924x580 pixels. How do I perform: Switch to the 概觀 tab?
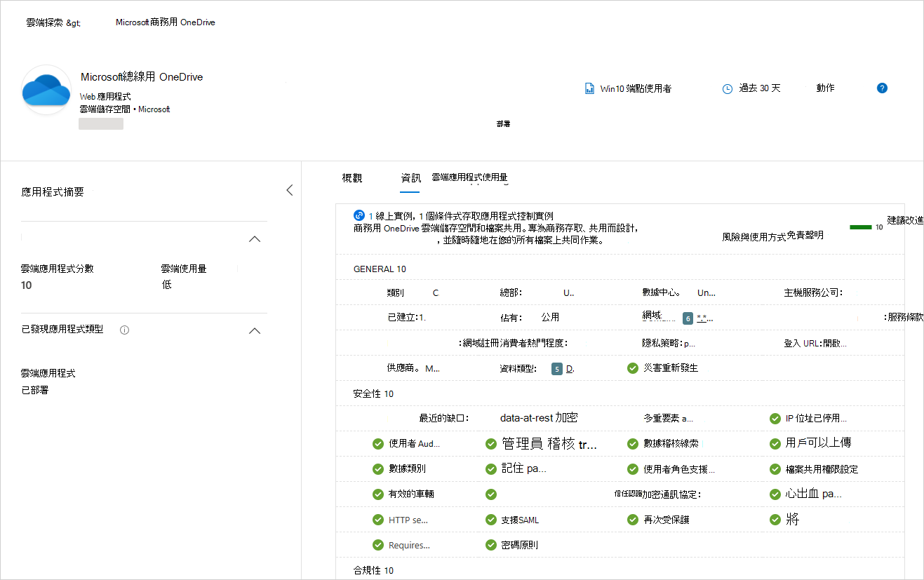tap(352, 178)
